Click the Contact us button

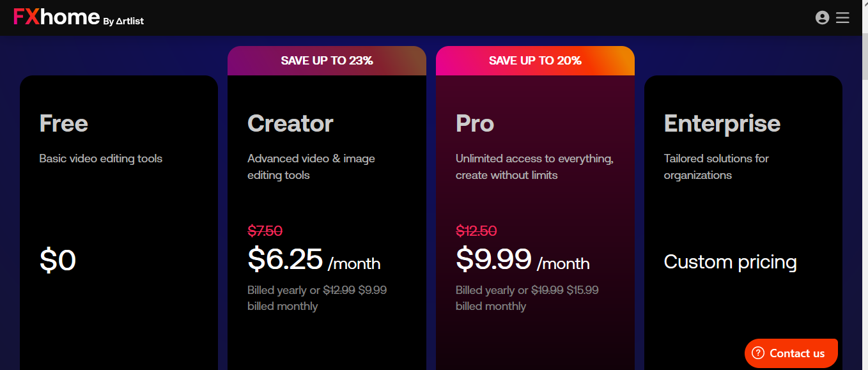coord(791,353)
